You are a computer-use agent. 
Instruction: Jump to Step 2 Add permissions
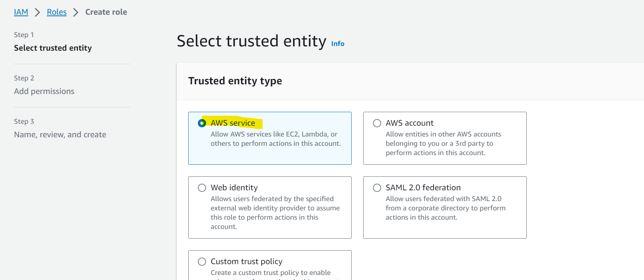[44, 91]
